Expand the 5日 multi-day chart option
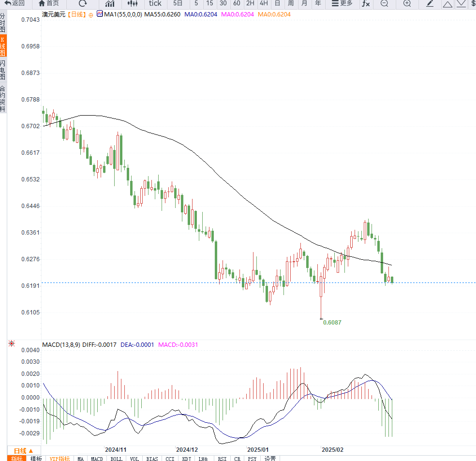The image size is (476, 461). click(x=178, y=3)
